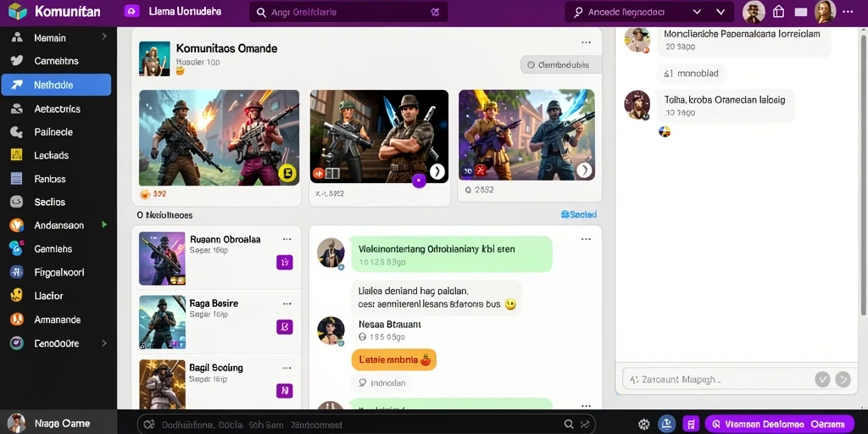Open Komunitaos Omande card options menu
Viewport: 868px width, 434px height.
click(x=586, y=42)
